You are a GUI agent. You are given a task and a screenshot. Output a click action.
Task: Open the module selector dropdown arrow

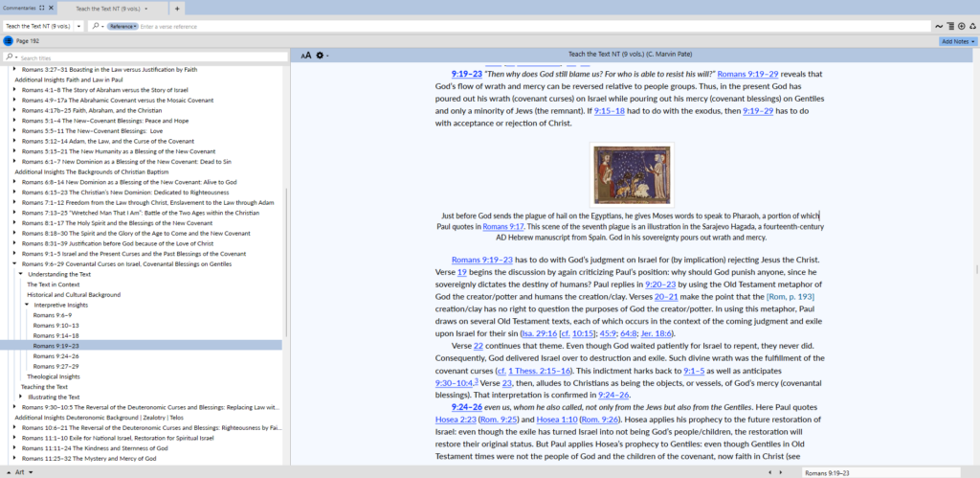tap(78, 26)
